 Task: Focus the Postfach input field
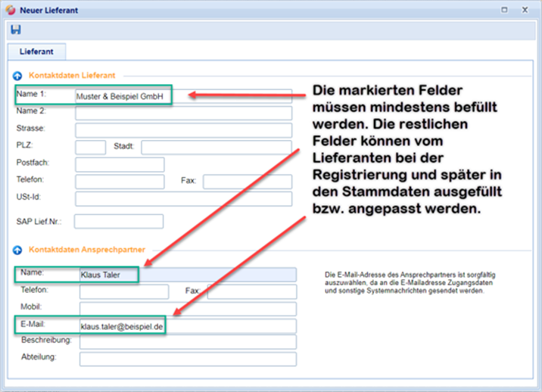click(x=120, y=164)
